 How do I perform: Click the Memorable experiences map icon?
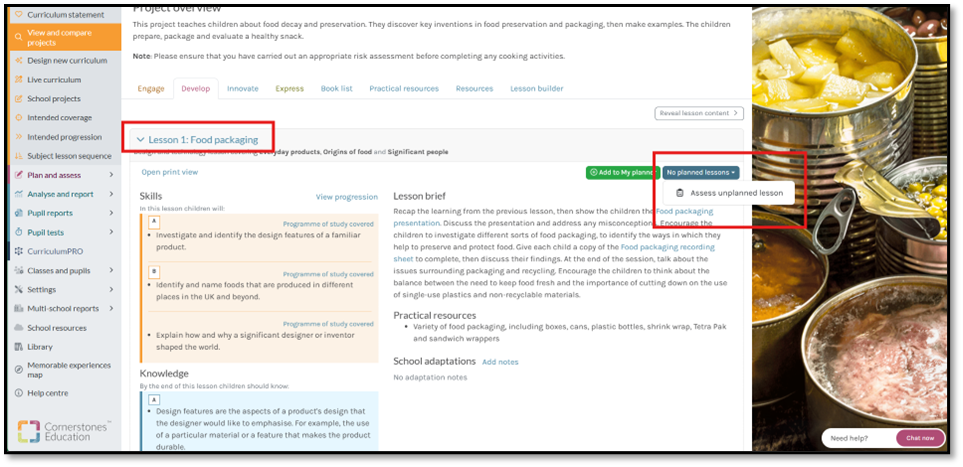tap(19, 370)
